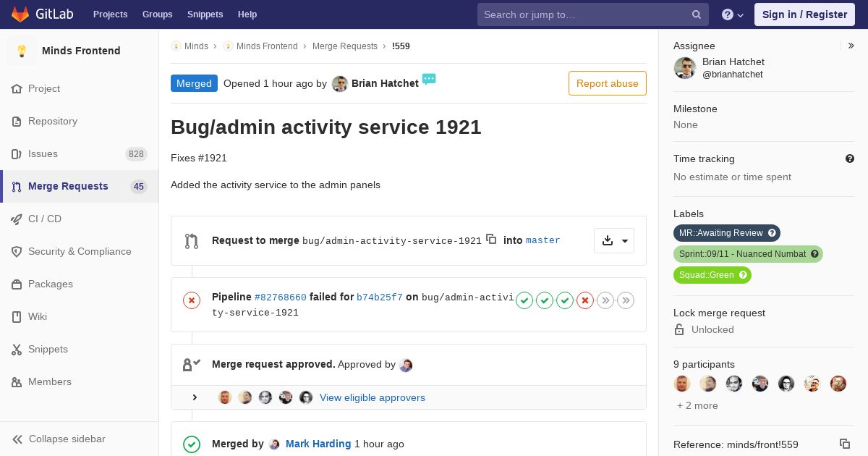868x456 pixels.
Task: Copy the reference minds/front!559 icon
Action: 844,444
